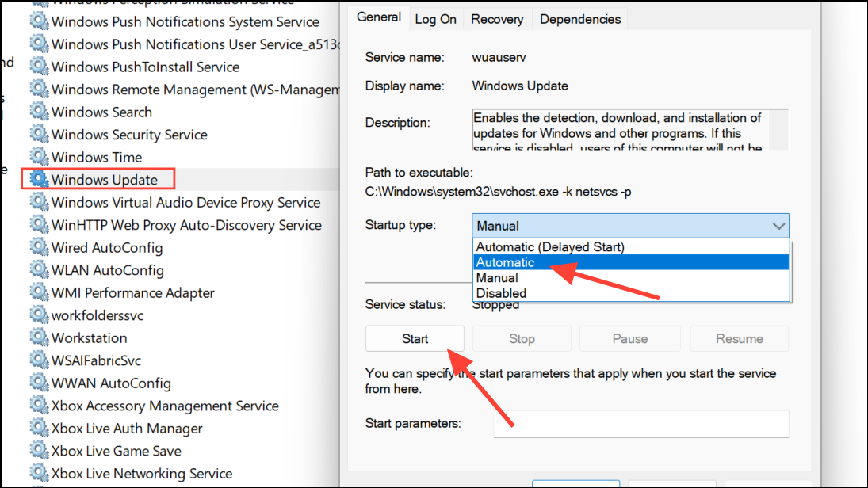This screenshot has height=488, width=868.
Task: Click the disabled Resume button
Action: (x=739, y=338)
